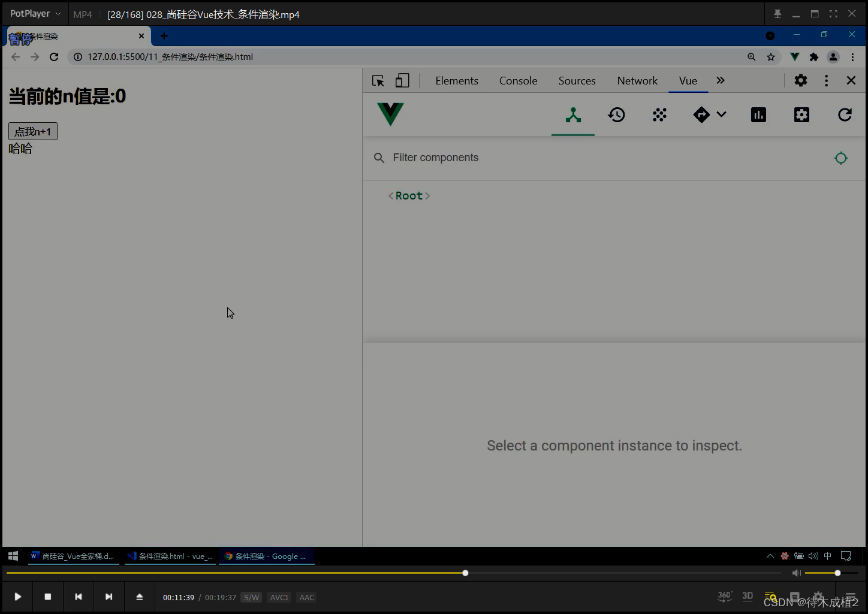Skip to the previous file
This screenshot has height=614, width=868.
click(78, 597)
